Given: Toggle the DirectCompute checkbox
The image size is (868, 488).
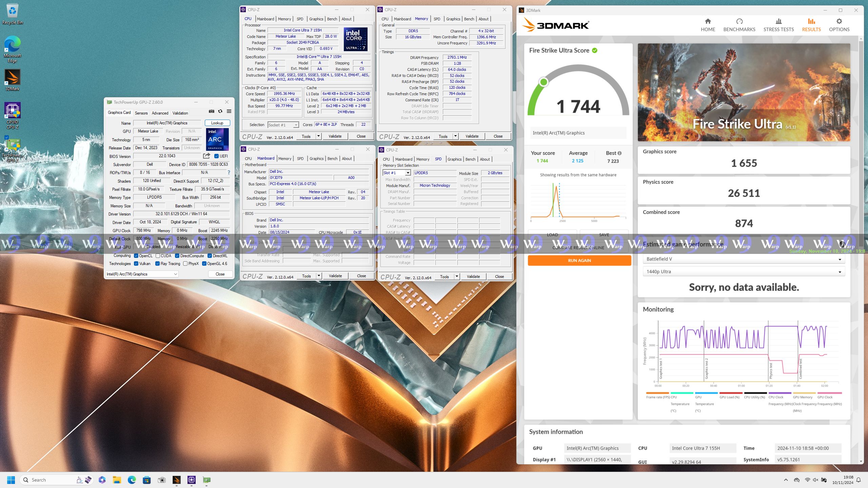Looking at the screenshot, I should (177, 256).
